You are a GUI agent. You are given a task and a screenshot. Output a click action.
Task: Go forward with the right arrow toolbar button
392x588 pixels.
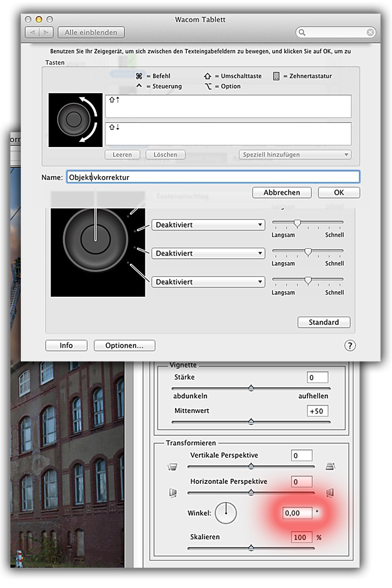point(46,32)
